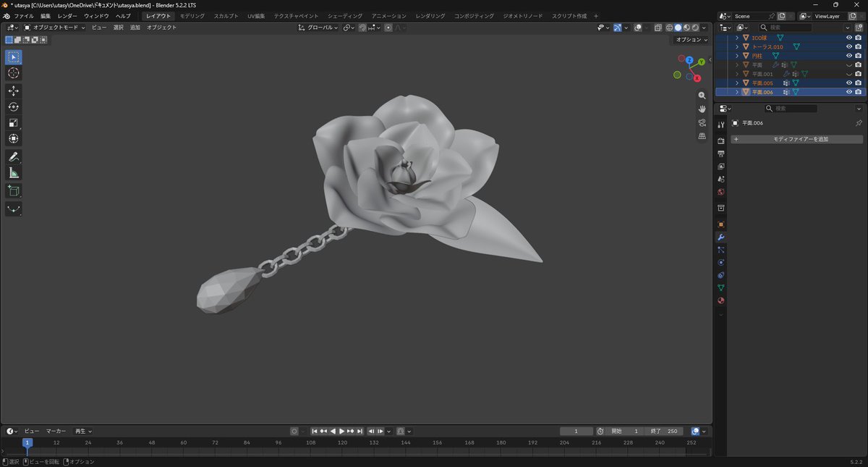Toggle X-ray view button
This screenshot has height=467, width=868.
tap(658, 28)
